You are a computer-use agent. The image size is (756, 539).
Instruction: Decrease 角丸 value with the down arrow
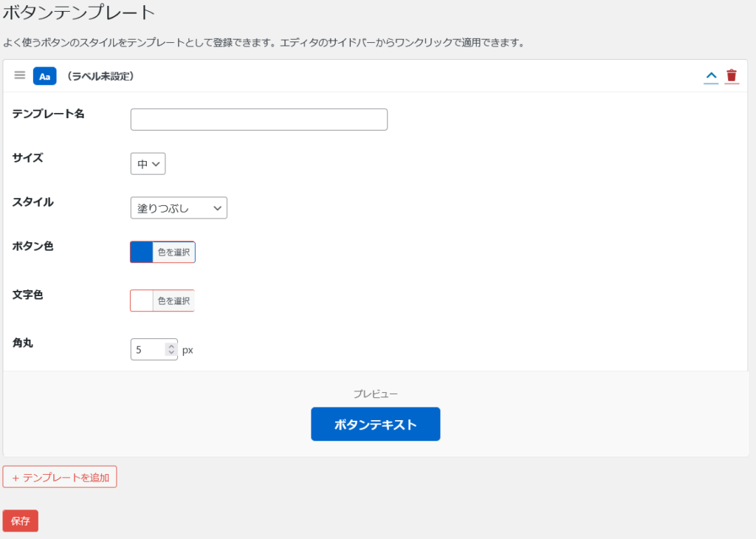(x=171, y=354)
